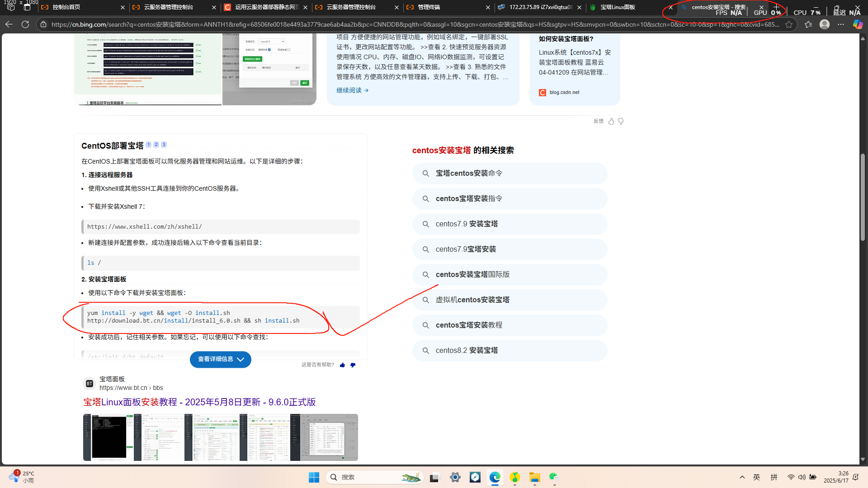
Task: Search related centos宝塔安装指令
Action: pos(509,198)
